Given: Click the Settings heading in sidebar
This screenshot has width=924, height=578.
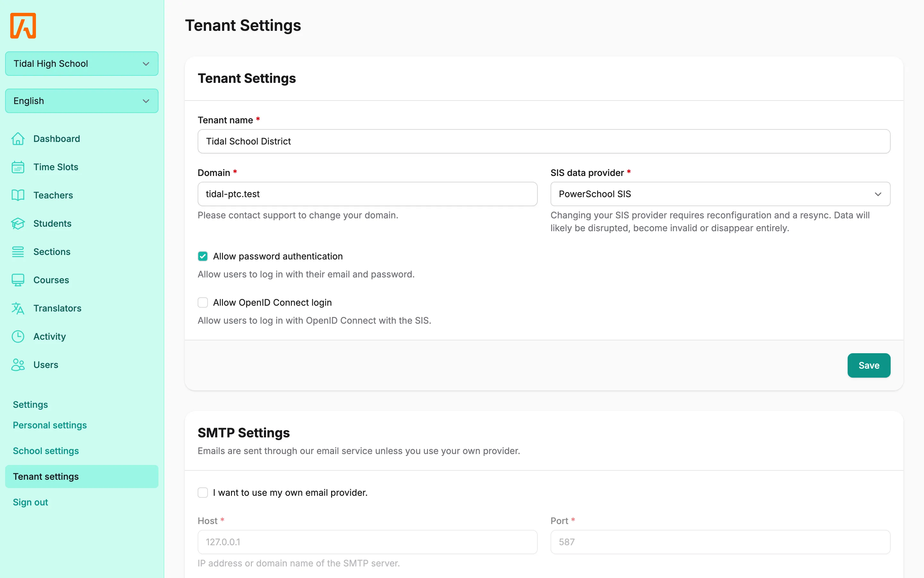Looking at the screenshot, I should pyautogui.click(x=30, y=405).
